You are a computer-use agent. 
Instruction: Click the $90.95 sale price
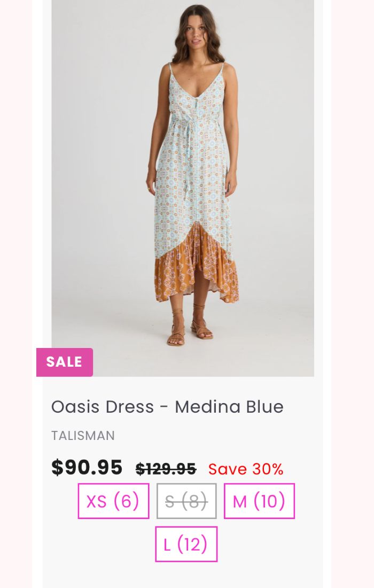(x=87, y=468)
